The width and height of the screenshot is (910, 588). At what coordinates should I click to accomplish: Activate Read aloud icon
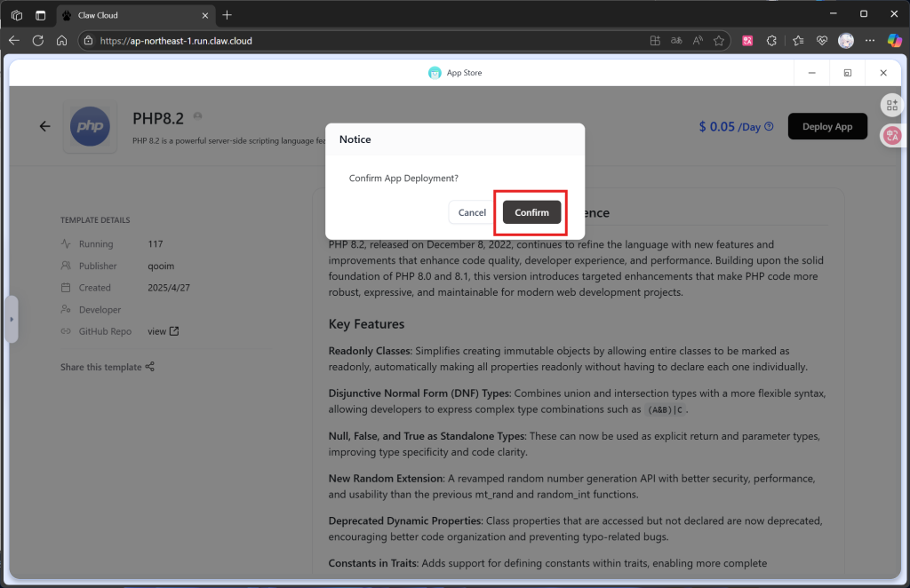click(x=698, y=41)
